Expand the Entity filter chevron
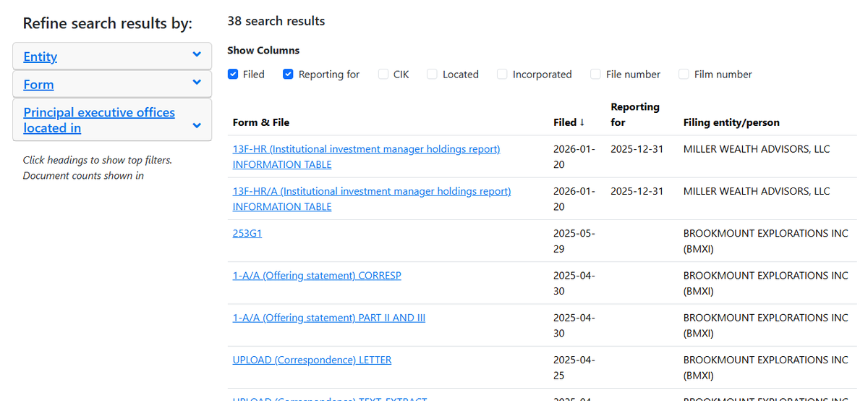 pos(197,55)
